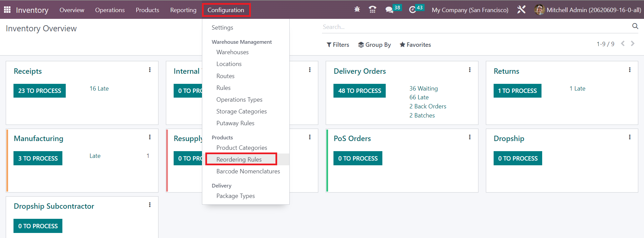The image size is (644, 238).
Task: Focus the Search input field
Action: 475,27
